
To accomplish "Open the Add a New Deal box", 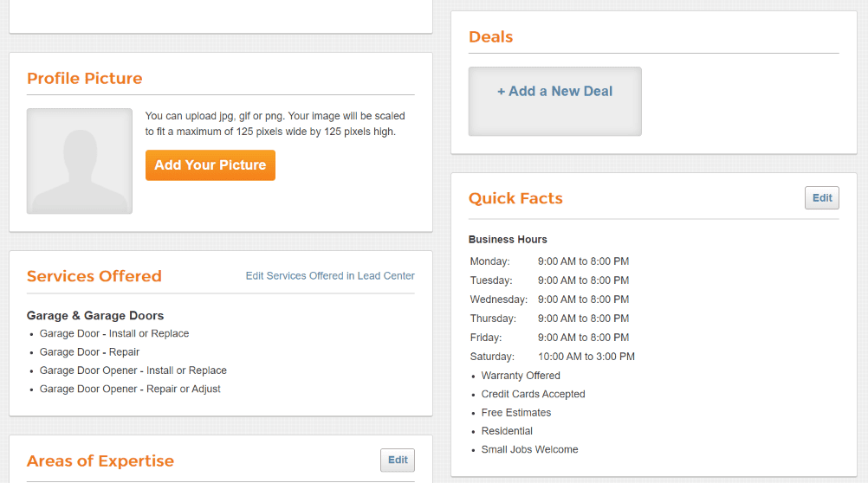I will point(554,101).
